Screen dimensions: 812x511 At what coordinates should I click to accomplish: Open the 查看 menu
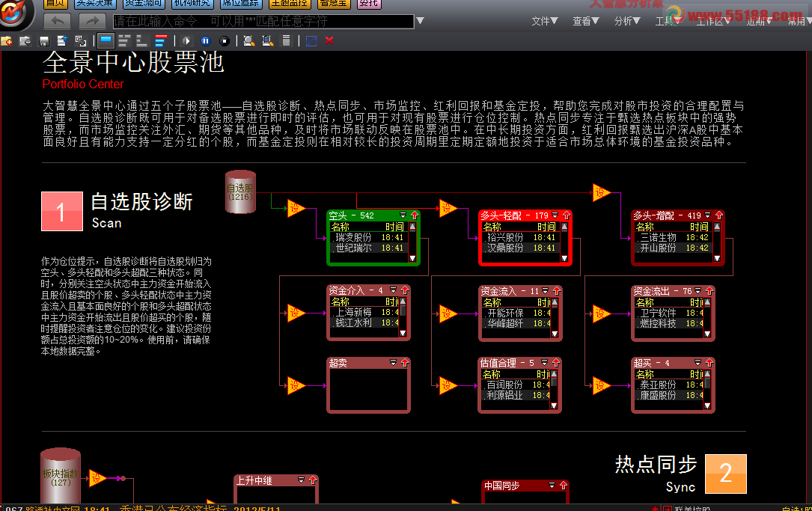[586, 21]
